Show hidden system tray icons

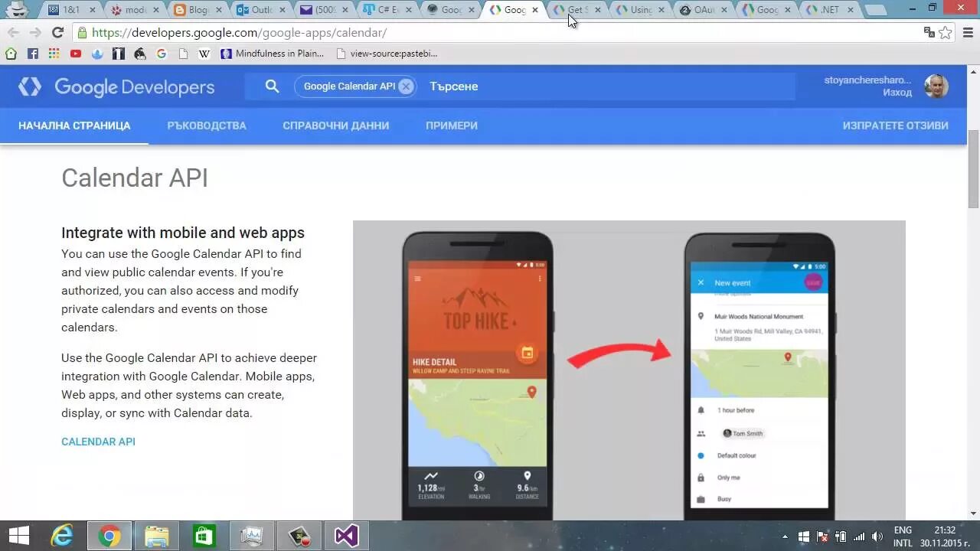pos(785,536)
